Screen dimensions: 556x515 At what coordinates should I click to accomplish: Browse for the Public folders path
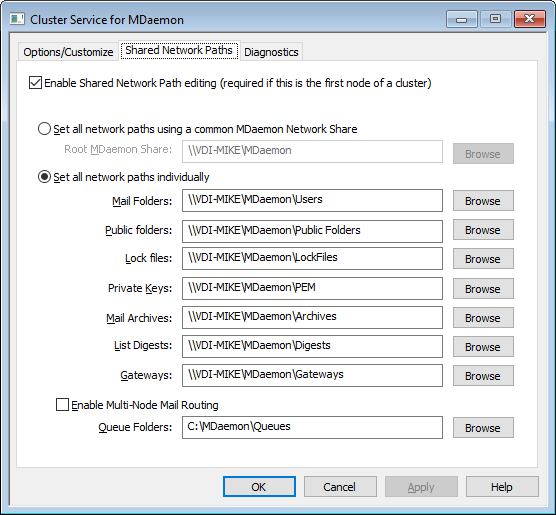(483, 230)
